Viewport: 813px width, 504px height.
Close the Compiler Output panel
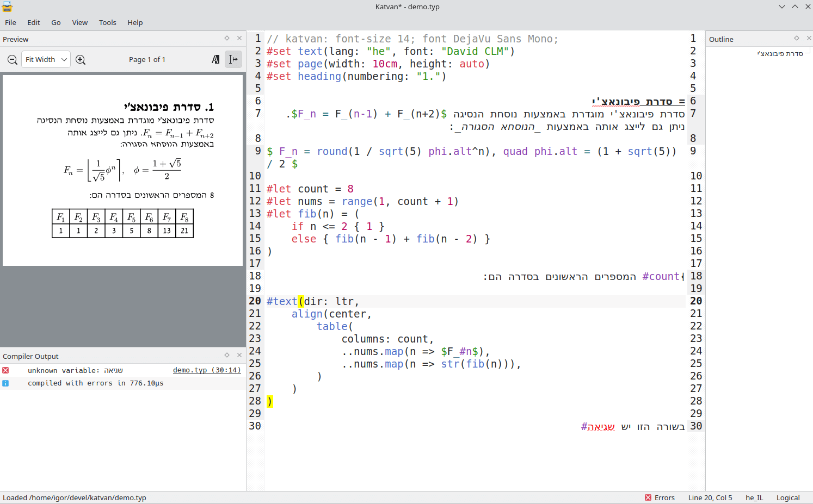click(239, 355)
